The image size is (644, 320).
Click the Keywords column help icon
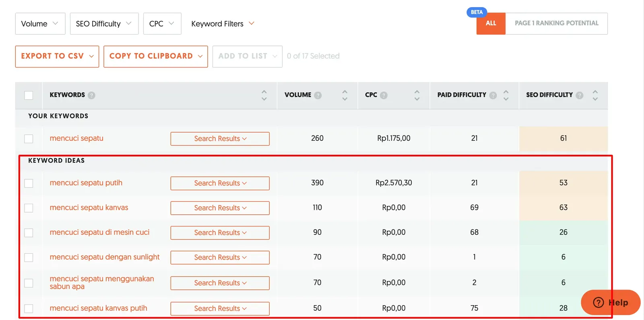[x=91, y=95]
